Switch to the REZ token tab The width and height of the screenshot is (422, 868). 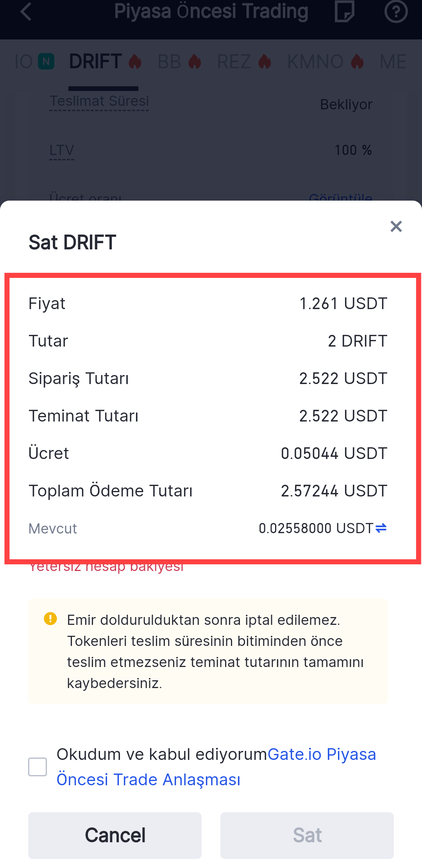point(234,62)
